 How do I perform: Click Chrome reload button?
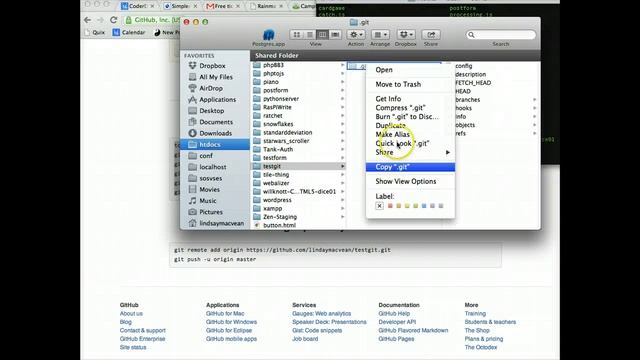[x=113, y=20]
